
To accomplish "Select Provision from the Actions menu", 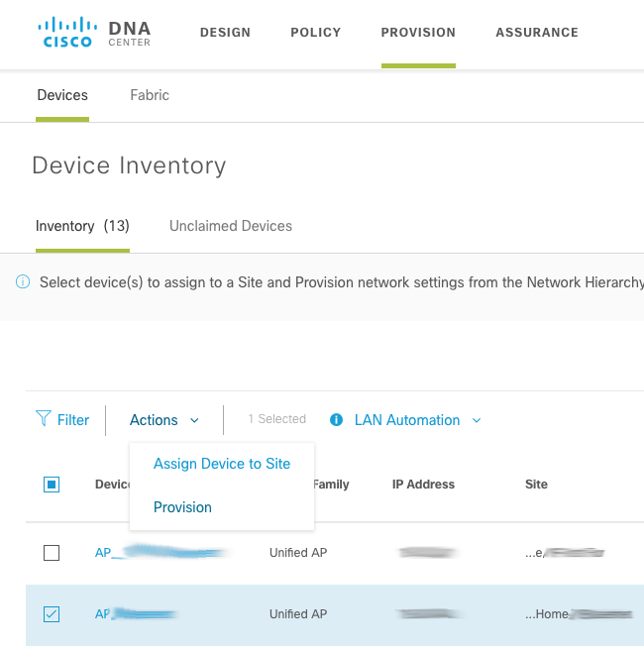I will click(182, 507).
